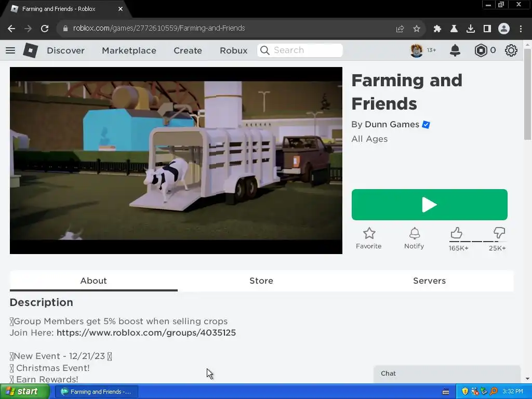
Task: Open the Discover page
Action: point(65,50)
